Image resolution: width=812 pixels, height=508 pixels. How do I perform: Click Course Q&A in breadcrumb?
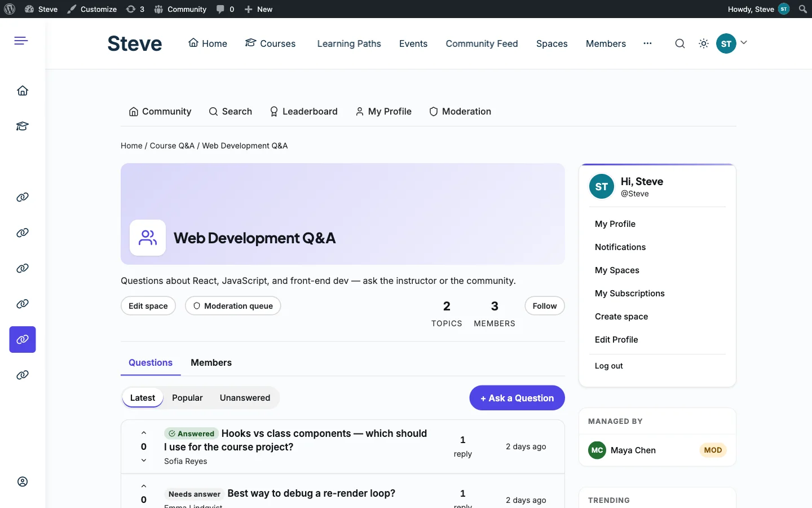(x=172, y=146)
